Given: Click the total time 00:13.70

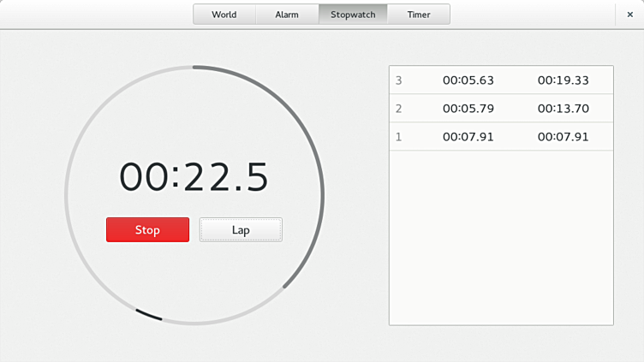Looking at the screenshot, I should click(563, 109).
